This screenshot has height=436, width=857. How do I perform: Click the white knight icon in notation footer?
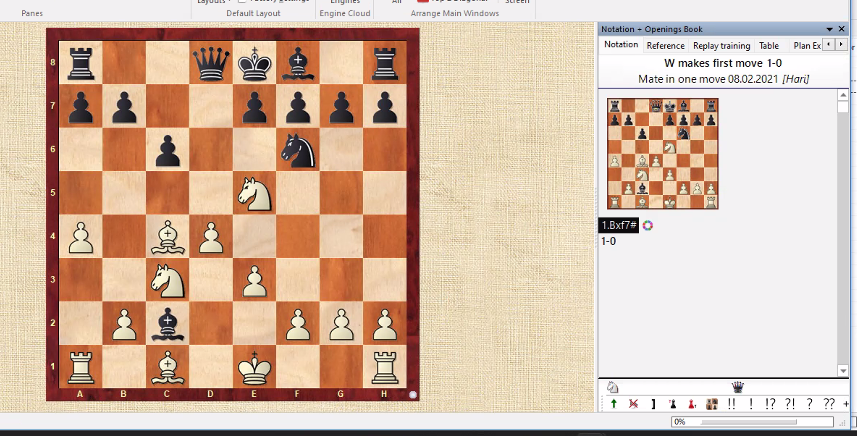coord(612,387)
